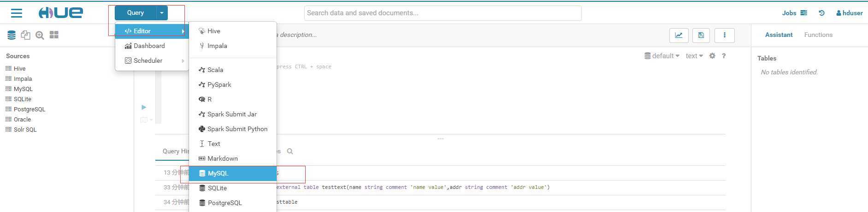Focus the search data and documents field

[443, 13]
